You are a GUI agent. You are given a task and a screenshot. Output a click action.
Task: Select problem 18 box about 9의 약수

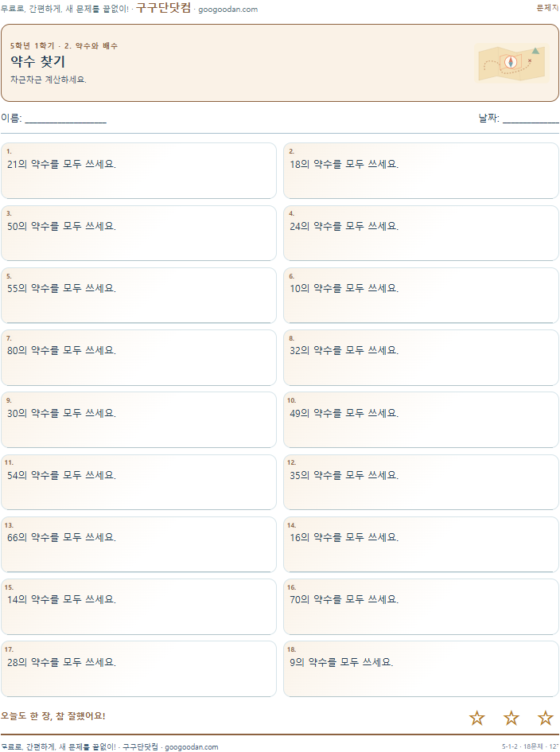tap(421, 668)
